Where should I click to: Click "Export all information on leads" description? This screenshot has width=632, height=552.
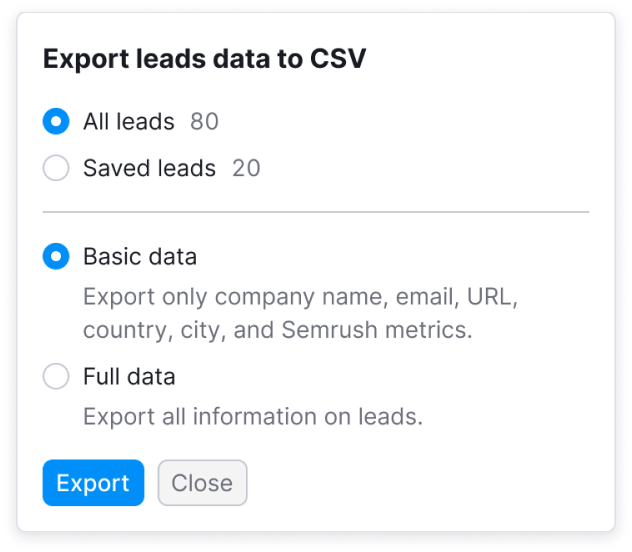point(253,416)
